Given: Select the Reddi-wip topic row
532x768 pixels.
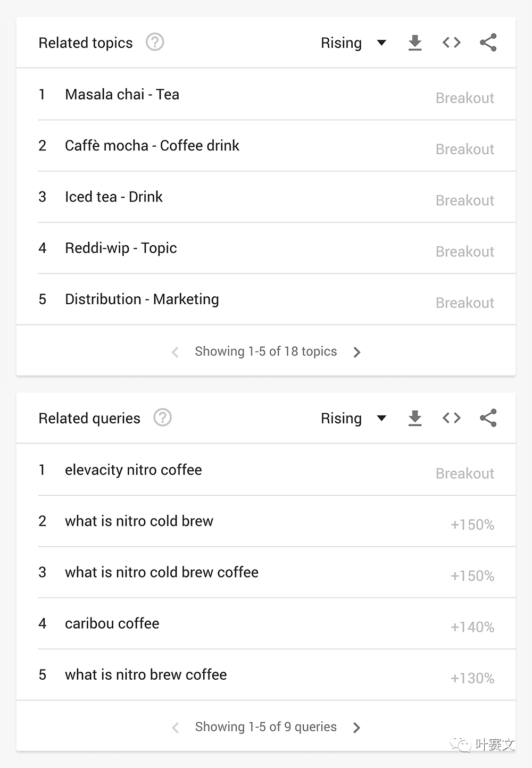Looking at the screenshot, I should (266, 248).
